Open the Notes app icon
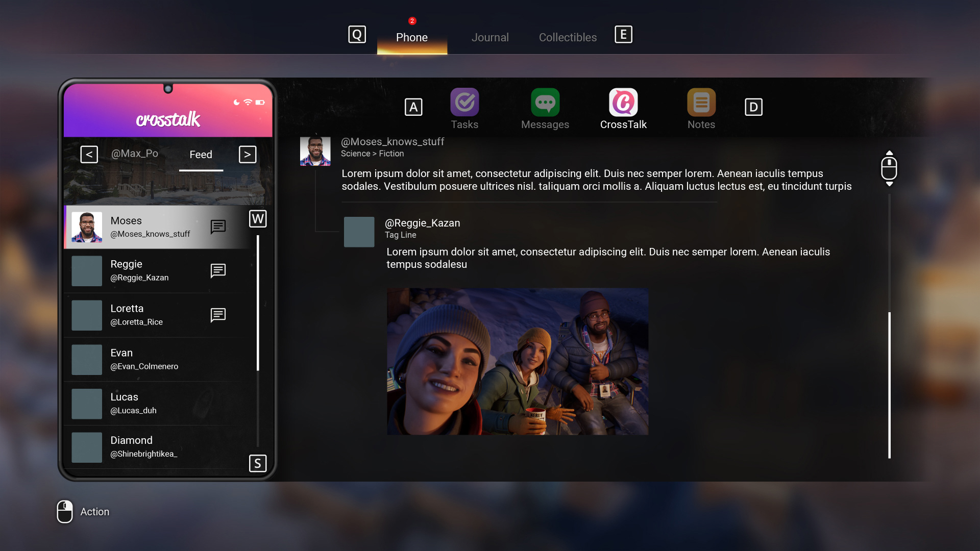This screenshot has height=551, width=980. pyautogui.click(x=701, y=103)
